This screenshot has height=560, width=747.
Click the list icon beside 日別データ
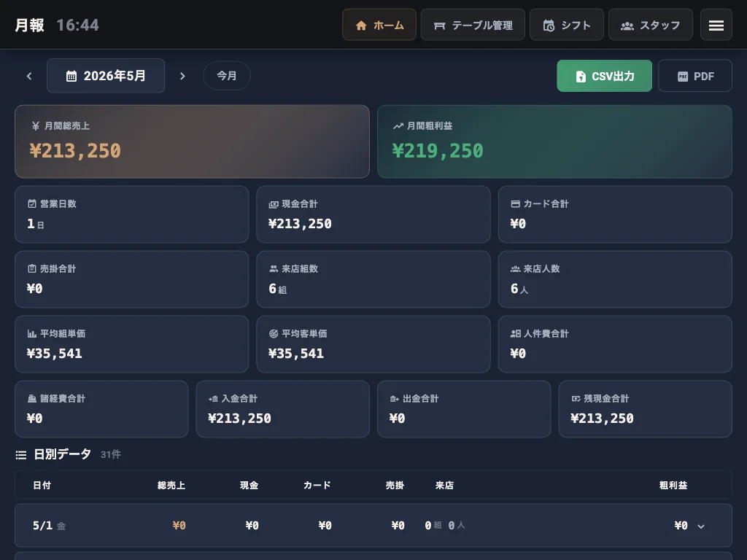tap(21, 455)
